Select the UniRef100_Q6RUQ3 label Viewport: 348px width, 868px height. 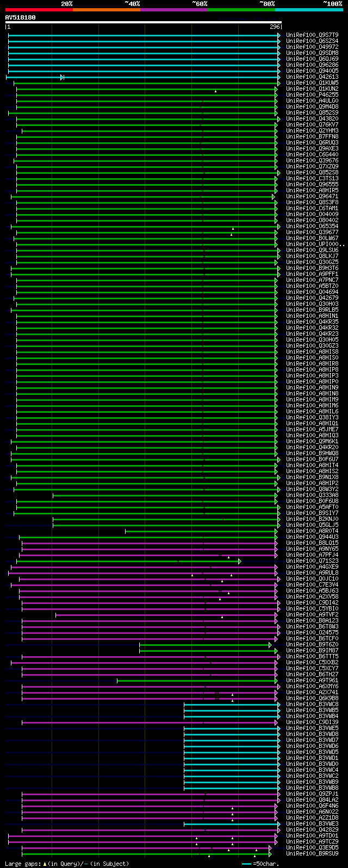pos(312,143)
